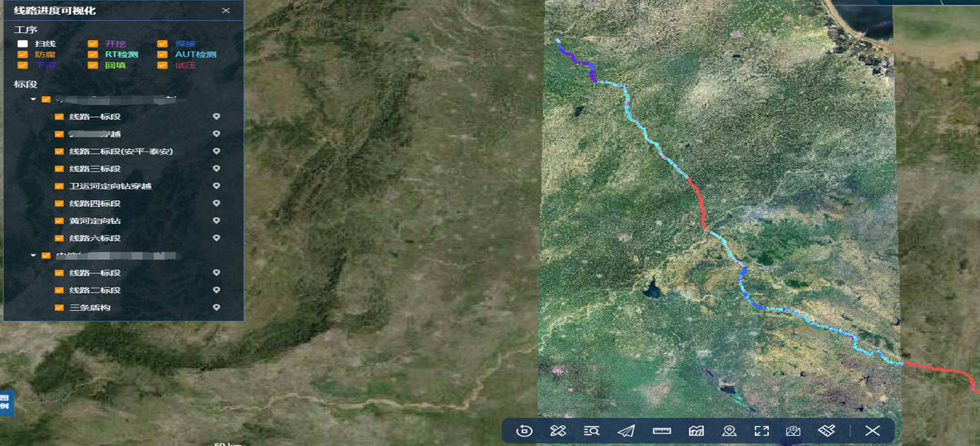Viewport: 980px width, 446px height.
Task: Select the 卫运河定向钻穿越 tree item
Action: point(110,186)
